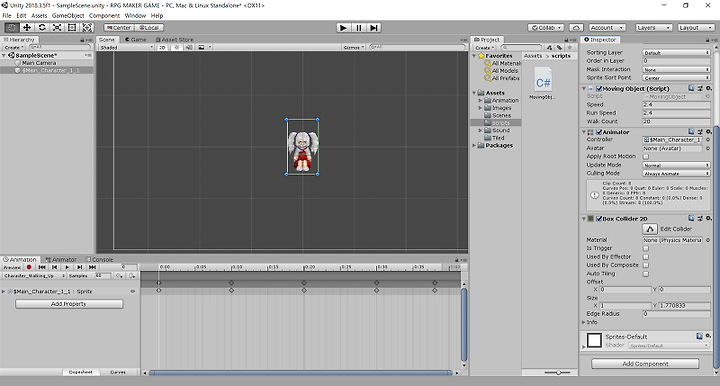Toggle scene audio icon
The height and width of the screenshot is (386, 720).
[x=189, y=47]
